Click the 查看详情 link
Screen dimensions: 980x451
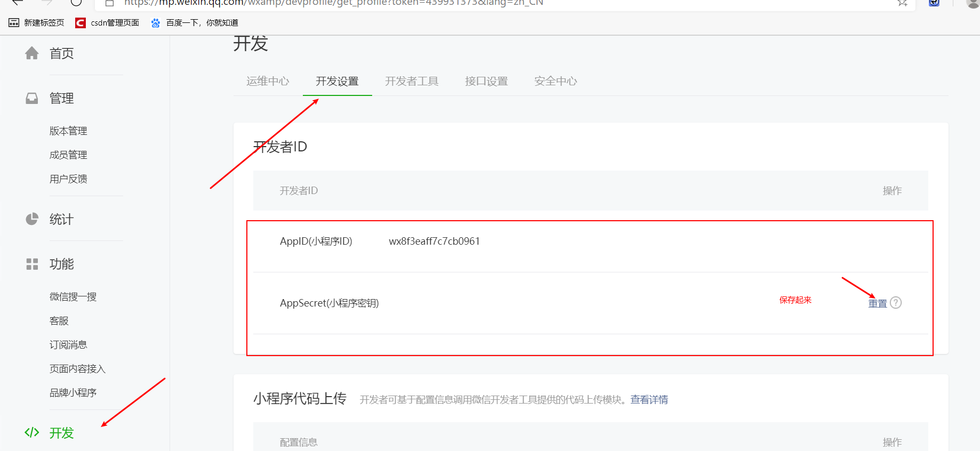pyautogui.click(x=649, y=400)
